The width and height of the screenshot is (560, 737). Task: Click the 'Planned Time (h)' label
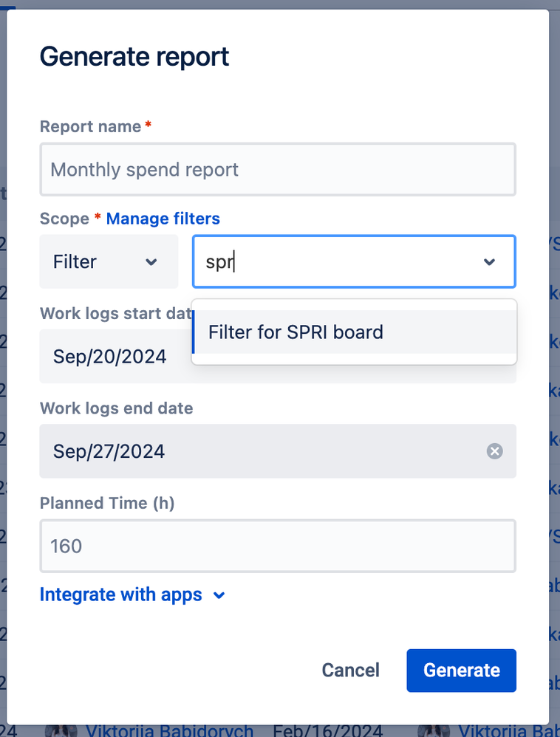(106, 503)
